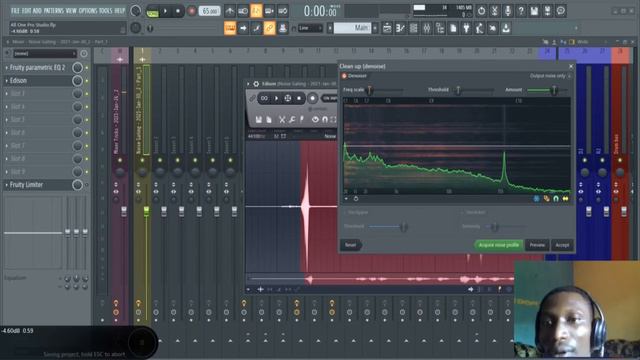Click the speech bubble icon at top right
The width and height of the screenshot is (640, 360).
(560, 11)
